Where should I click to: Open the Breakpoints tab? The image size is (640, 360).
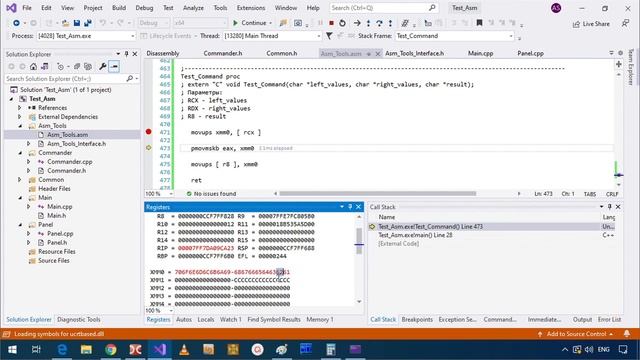(417, 320)
